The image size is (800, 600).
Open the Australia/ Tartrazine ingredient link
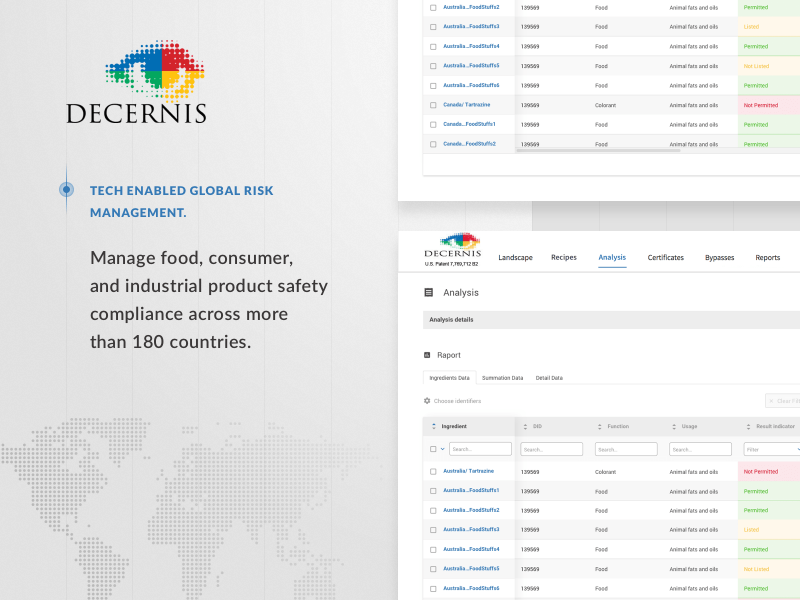(468, 471)
